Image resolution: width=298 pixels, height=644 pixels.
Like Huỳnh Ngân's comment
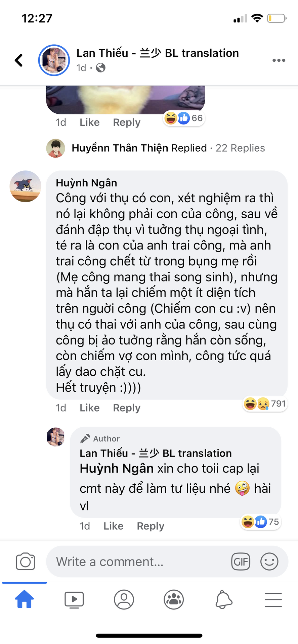point(89,408)
